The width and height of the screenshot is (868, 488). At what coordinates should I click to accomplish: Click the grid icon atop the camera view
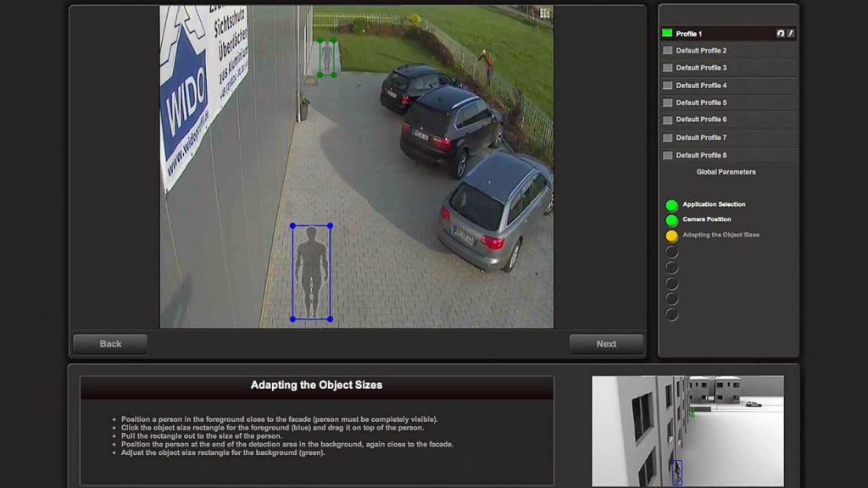544,14
